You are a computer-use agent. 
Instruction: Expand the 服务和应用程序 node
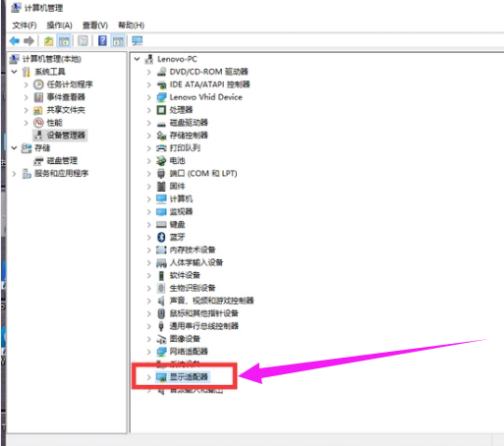(14, 174)
